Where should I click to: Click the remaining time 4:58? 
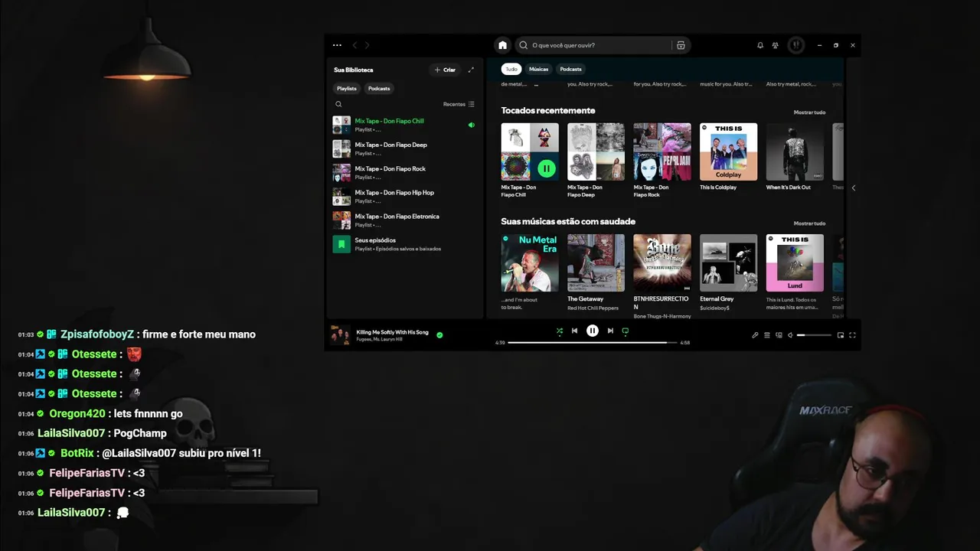[x=685, y=343]
